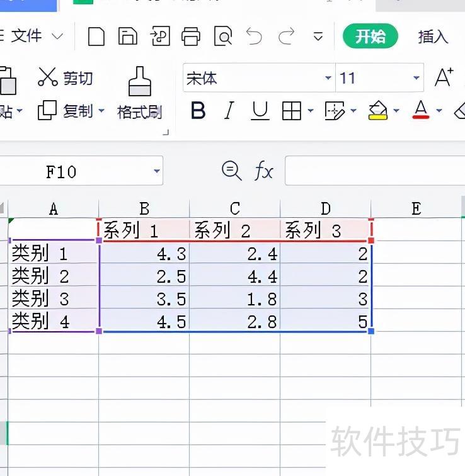The height and width of the screenshot is (476, 465).
Task: Click the select all corner triangle
Action: click(3, 208)
